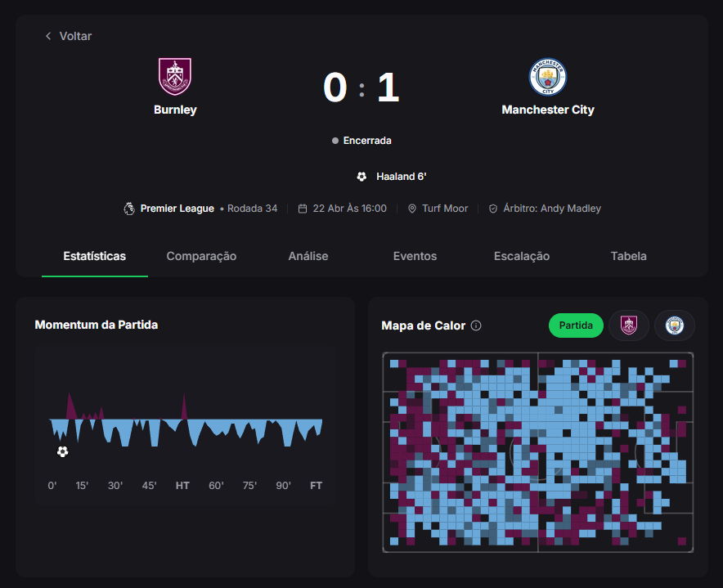
Task: Click the 22 Abr Às 16:00 date text
Action: pos(349,209)
